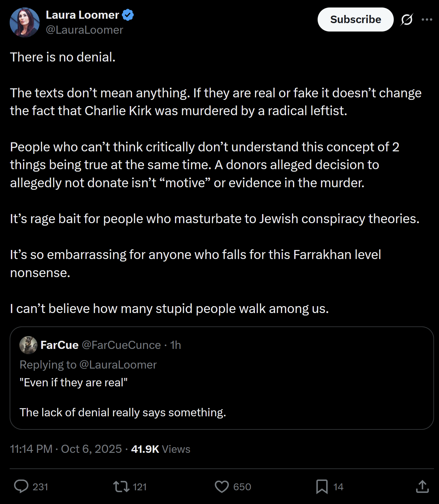The width and height of the screenshot is (439, 504).
Task: Click the Grok slash-circle icon
Action: pos(407,20)
